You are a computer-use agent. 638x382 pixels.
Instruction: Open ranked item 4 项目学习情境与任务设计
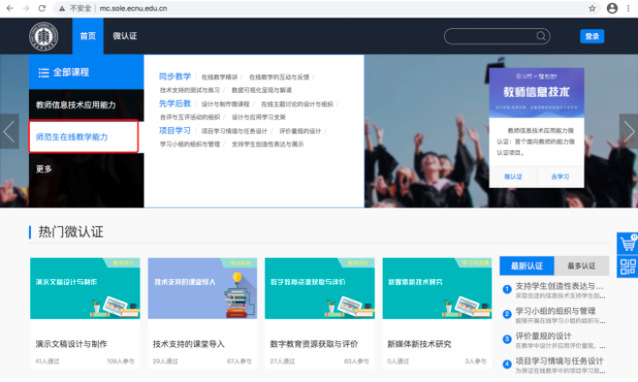tap(559, 361)
